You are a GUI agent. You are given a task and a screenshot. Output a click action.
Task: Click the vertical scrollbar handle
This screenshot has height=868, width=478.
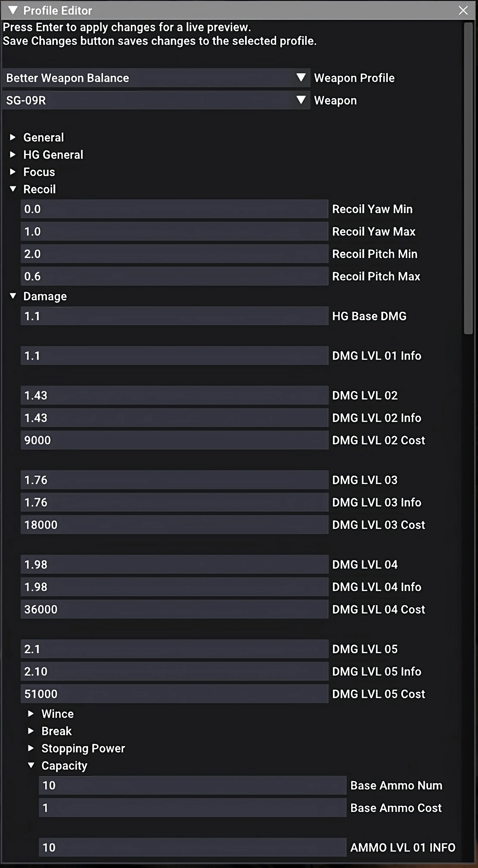(468, 179)
